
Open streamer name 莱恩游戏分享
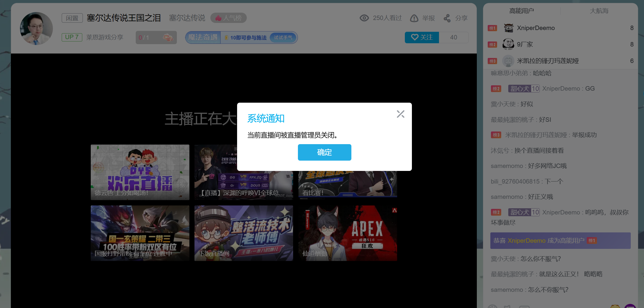pos(105,37)
